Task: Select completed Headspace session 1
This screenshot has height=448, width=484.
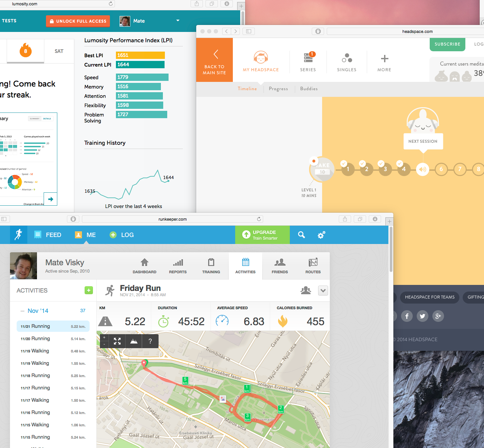Action: point(348,169)
